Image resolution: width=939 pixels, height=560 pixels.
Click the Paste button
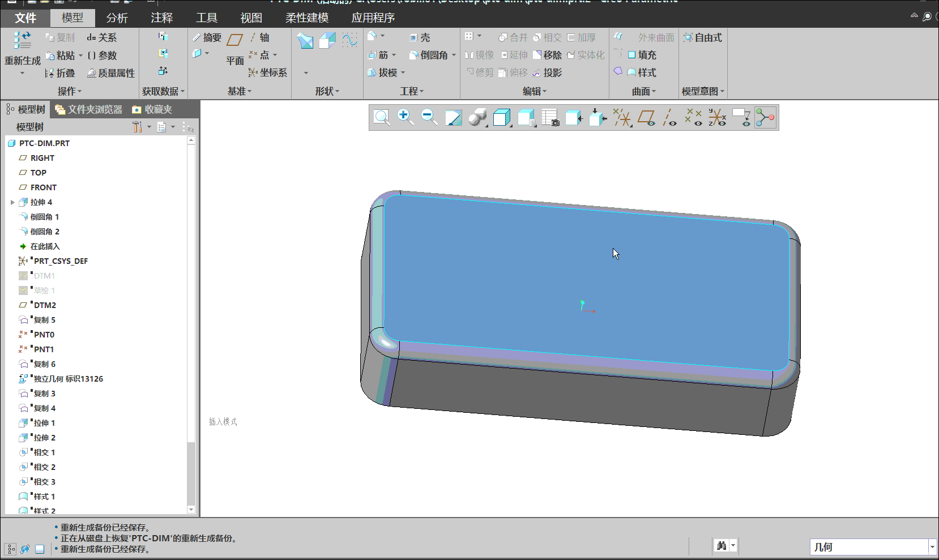pyautogui.click(x=61, y=55)
